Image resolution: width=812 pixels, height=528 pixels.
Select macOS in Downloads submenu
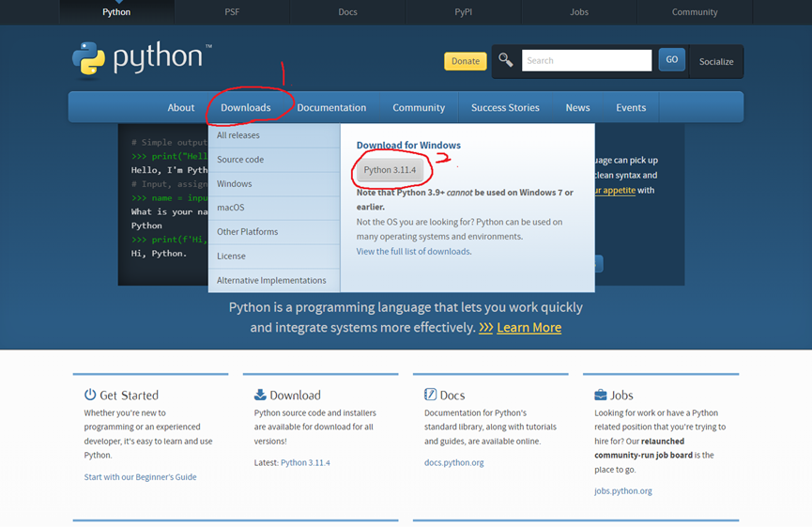tap(274, 208)
